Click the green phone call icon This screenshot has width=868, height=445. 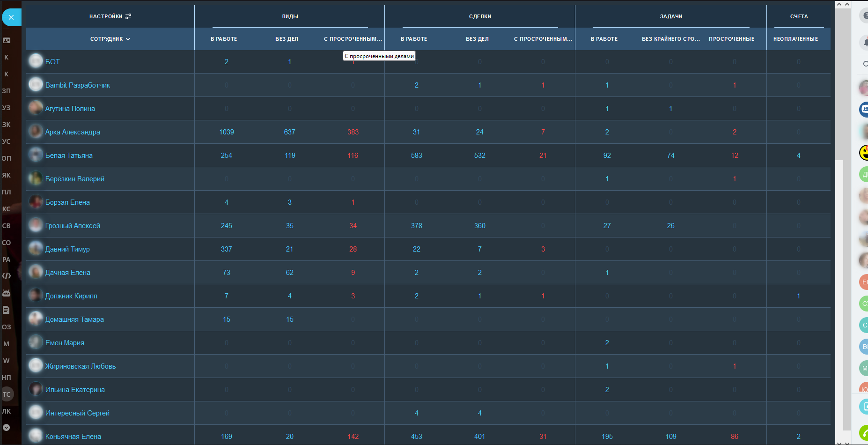pyautogui.click(x=864, y=432)
